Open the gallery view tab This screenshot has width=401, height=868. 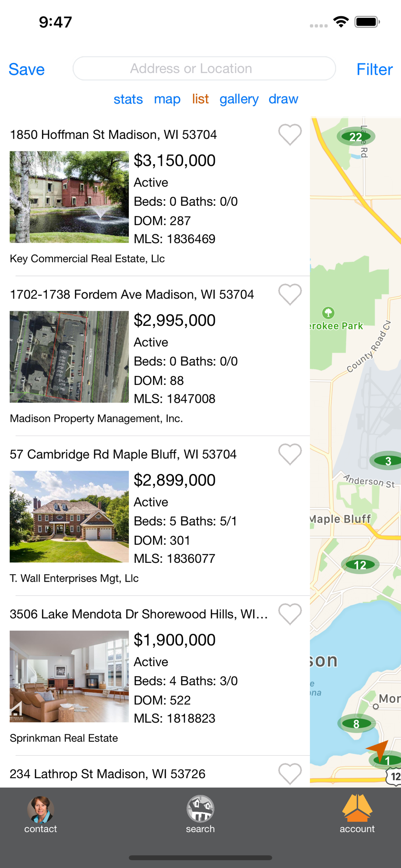[x=239, y=99]
